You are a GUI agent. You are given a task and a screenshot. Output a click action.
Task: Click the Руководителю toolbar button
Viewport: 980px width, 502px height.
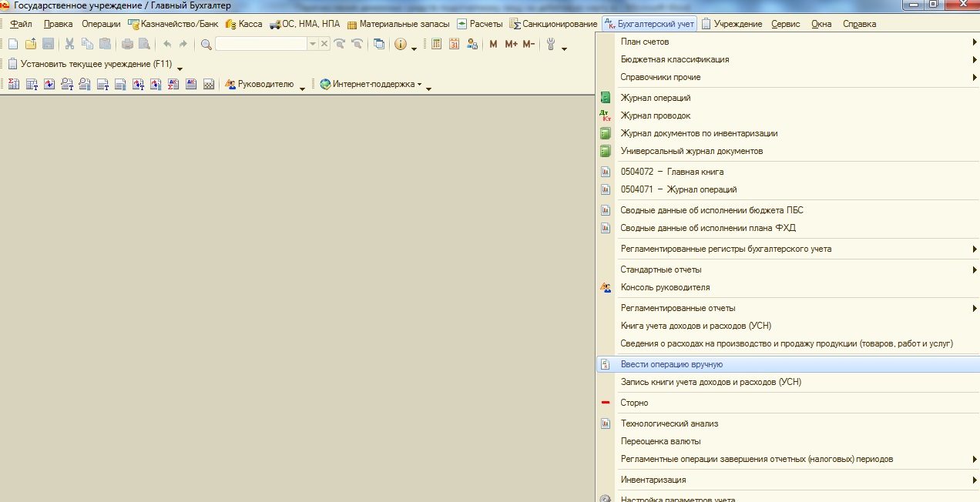click(x=260, y=85)
